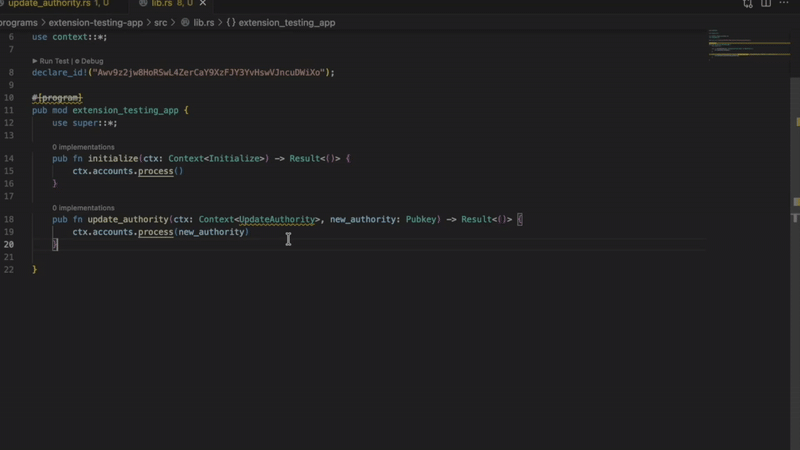Screen dimensions: 800x450
Task: Click the Run Test code lens
Action: (x=53, y=61)
